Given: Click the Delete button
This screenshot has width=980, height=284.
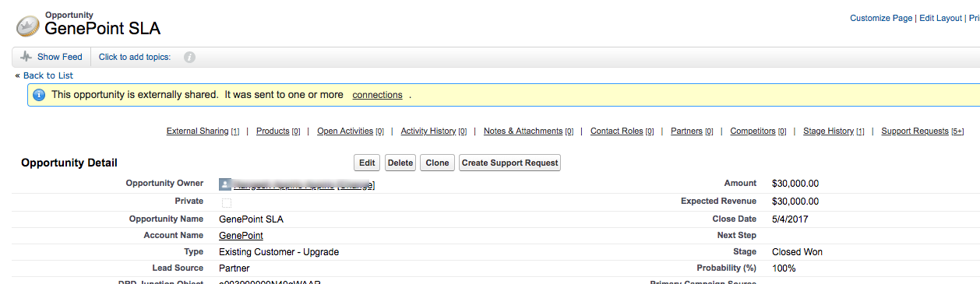Looking at the screenshot, I should [400, 163].
